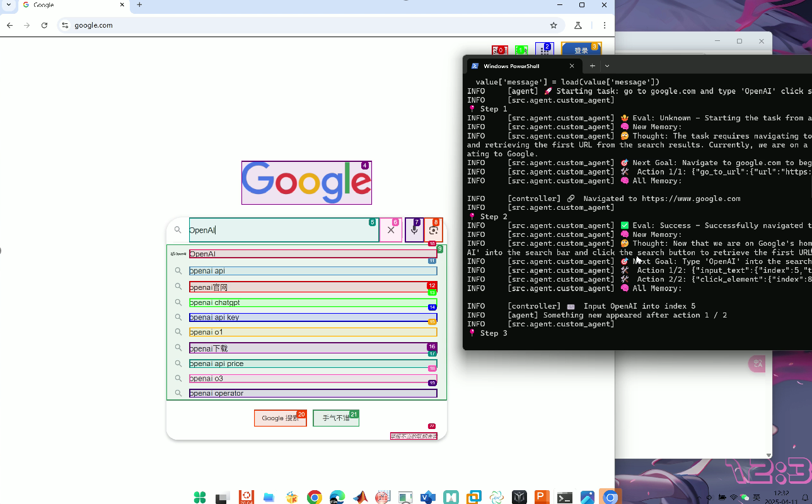This screenshot has width=812, height=504.
Task: Open the Start menu clover icon
Action: (200, 498)
